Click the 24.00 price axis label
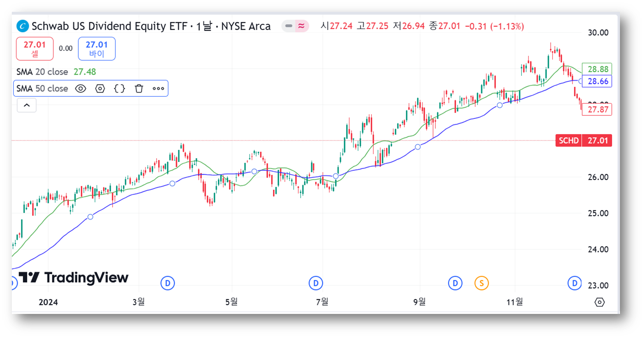Viewport: 644px width, 338px height. (598, 249)
